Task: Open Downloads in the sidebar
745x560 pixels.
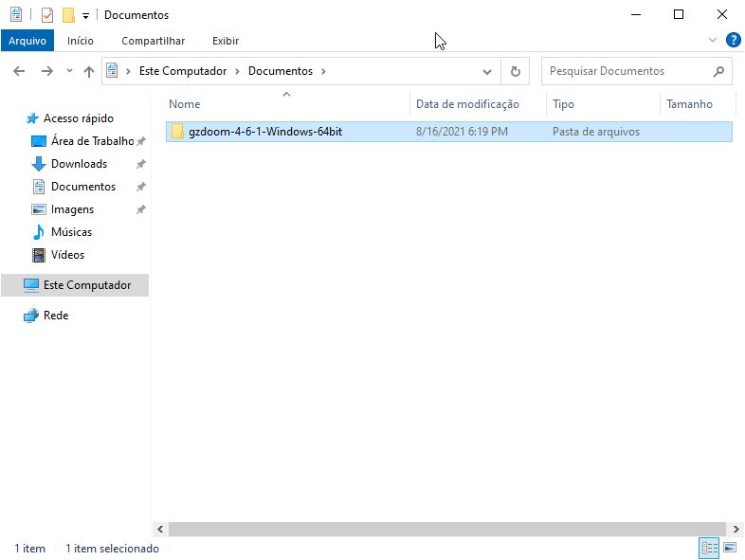Action: (x=79, y=164)
